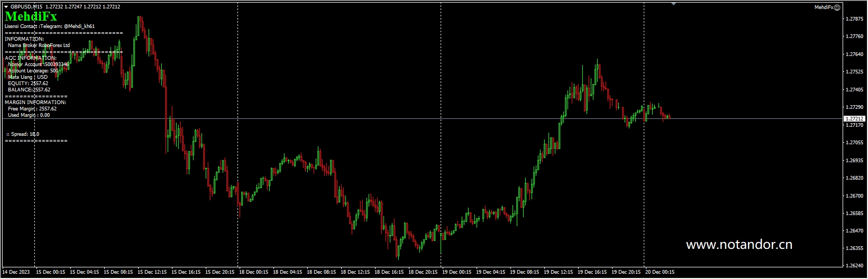The image size is (868, 279).
Task: Click the ACC INFORMATION heading
Action: point(31,58)
